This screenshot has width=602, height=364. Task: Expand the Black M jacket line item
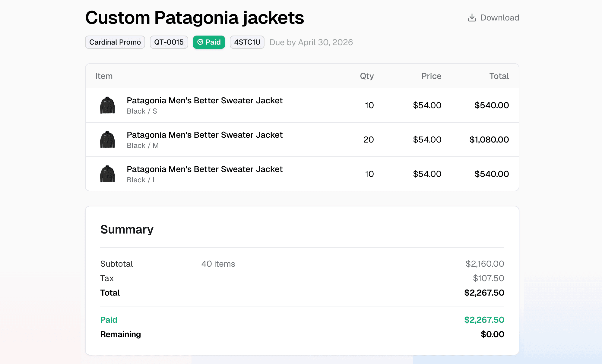click(204, 135)
